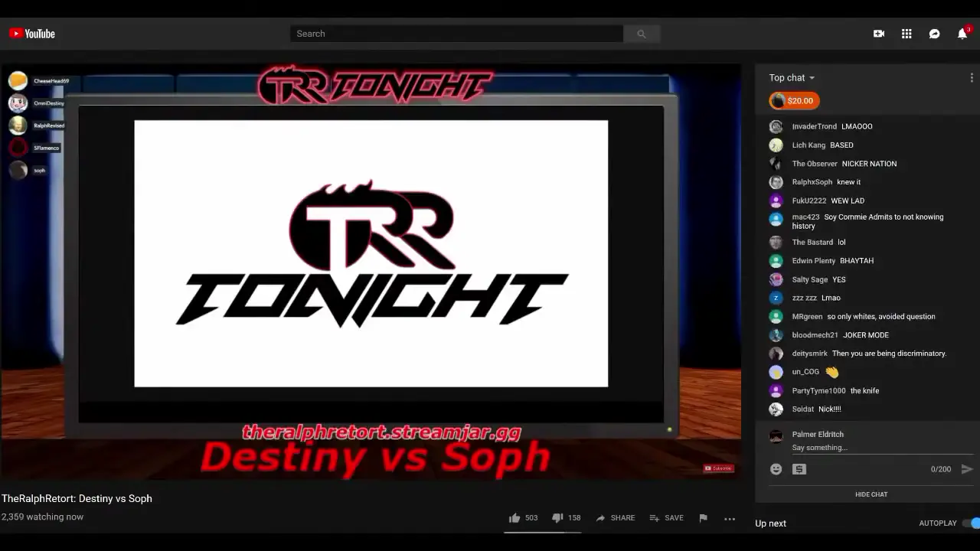
Task: Open the Top chat filter dropdown
Action: 791,77
